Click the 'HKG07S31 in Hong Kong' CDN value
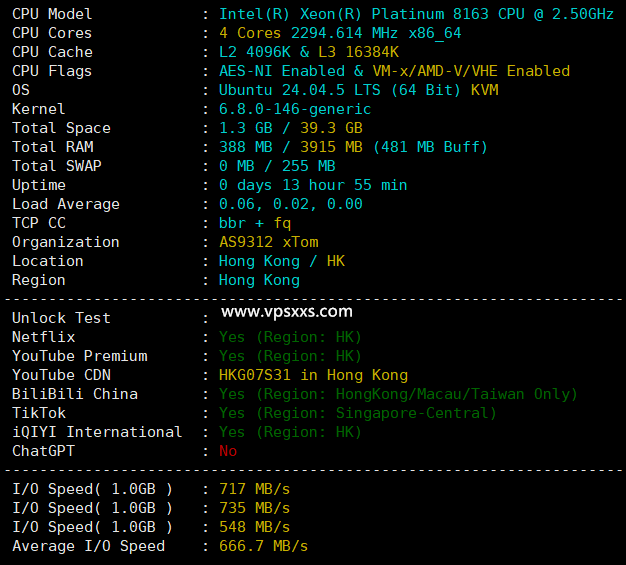 [313, 375]
